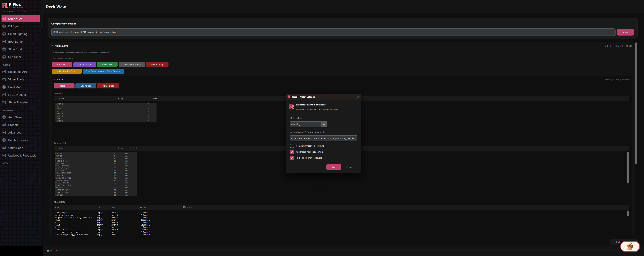Click the Presets sidebar icon
Screen dimensions: 644x256
(4, 125)
